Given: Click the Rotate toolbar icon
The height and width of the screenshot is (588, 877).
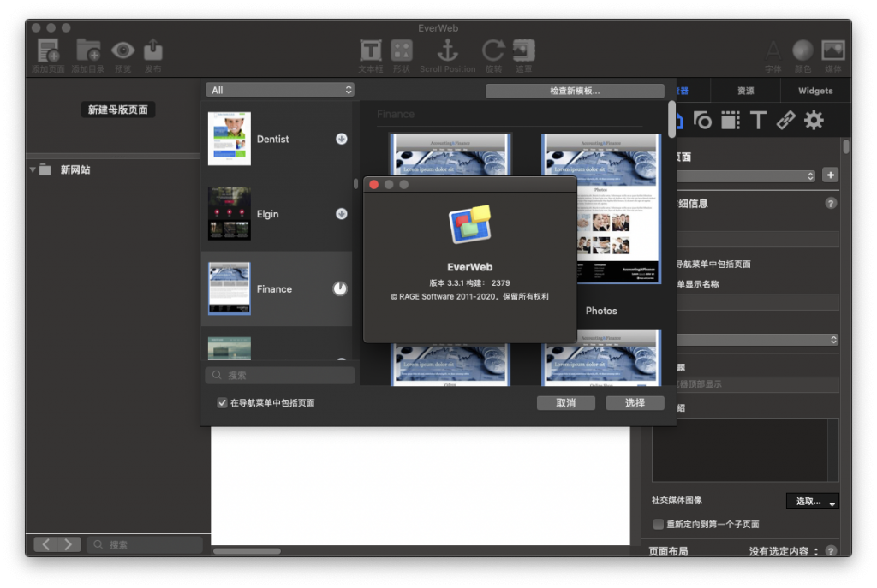Looking at the screenshot, I should coord(493,50).
